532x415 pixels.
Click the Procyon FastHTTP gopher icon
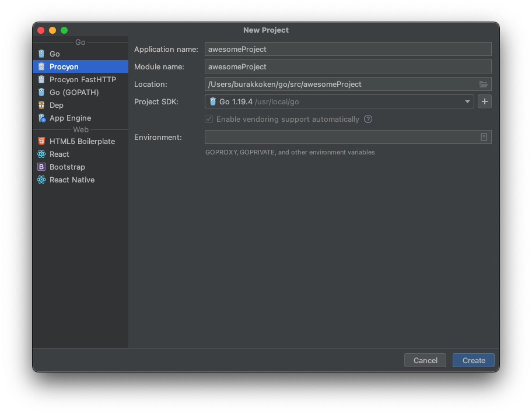click(x=41, y=80)
